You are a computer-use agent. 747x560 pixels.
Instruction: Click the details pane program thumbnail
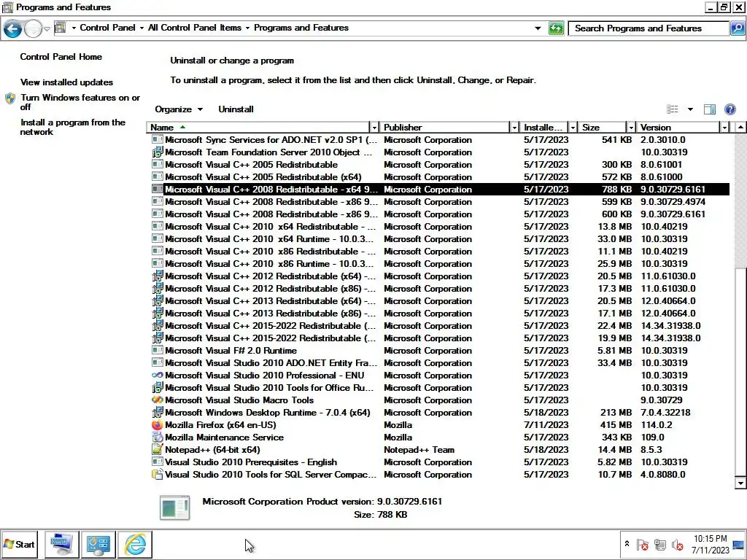pos(175,507)
